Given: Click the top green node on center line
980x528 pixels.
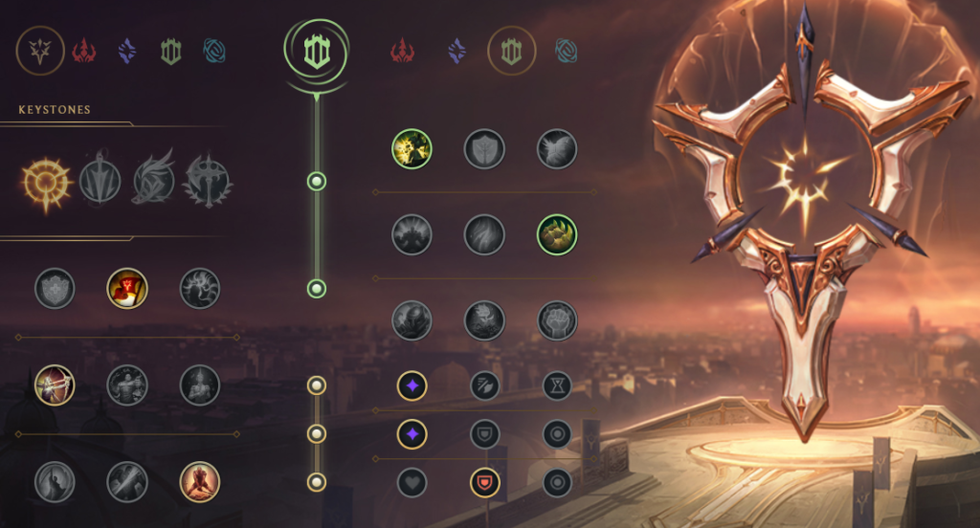Looking at the screenshot, I should click(x=316, y=181).
